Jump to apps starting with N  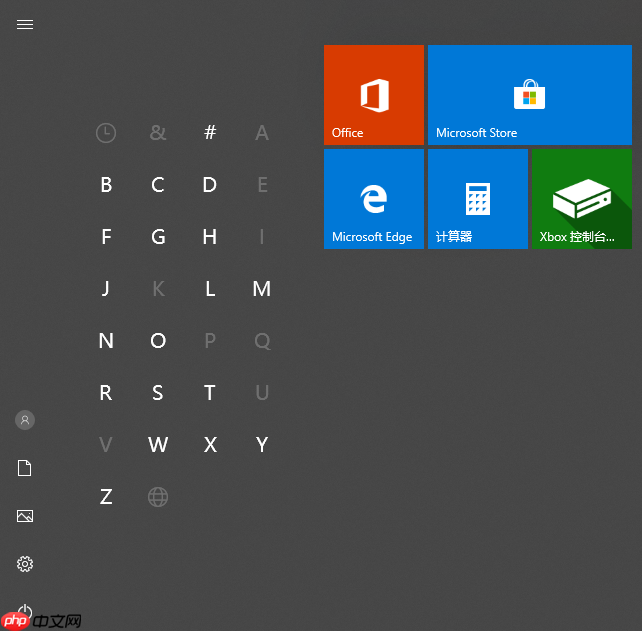[106, 341]
